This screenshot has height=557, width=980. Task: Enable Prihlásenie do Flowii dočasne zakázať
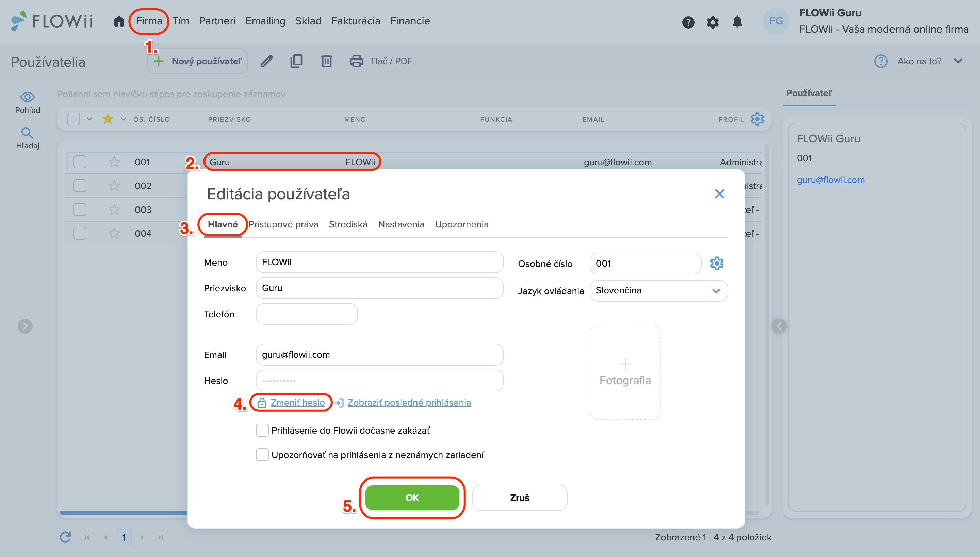click(262, 430)
